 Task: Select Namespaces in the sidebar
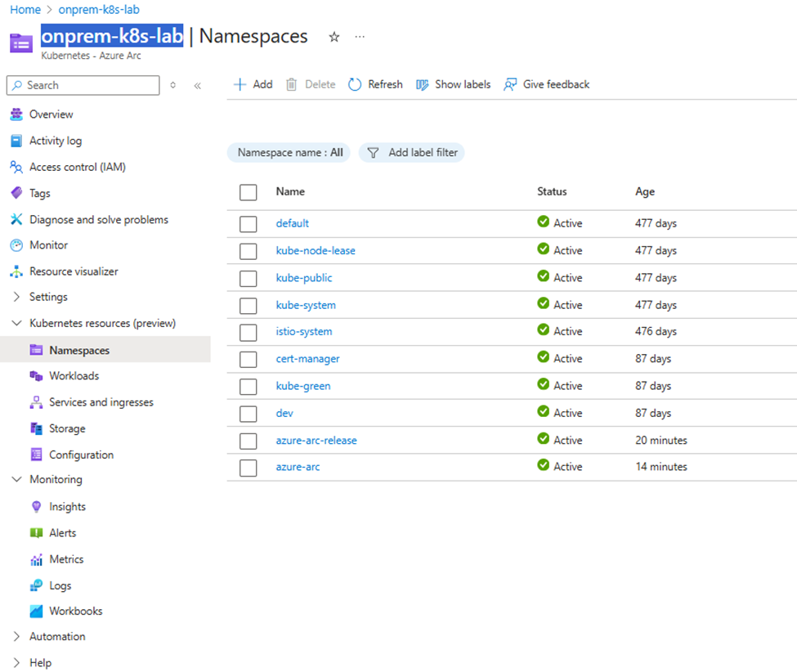click(x=105, y=350)
